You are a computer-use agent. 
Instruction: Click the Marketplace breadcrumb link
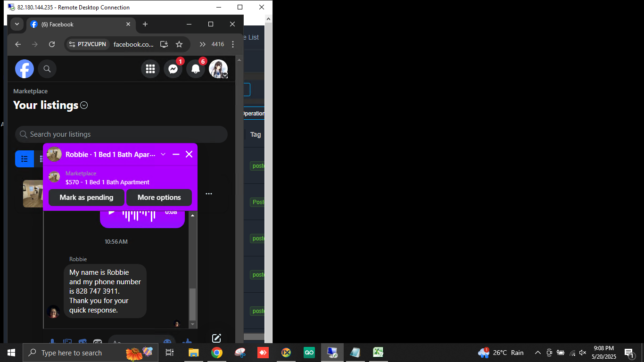pyautogui.click(x=30, y=91)
